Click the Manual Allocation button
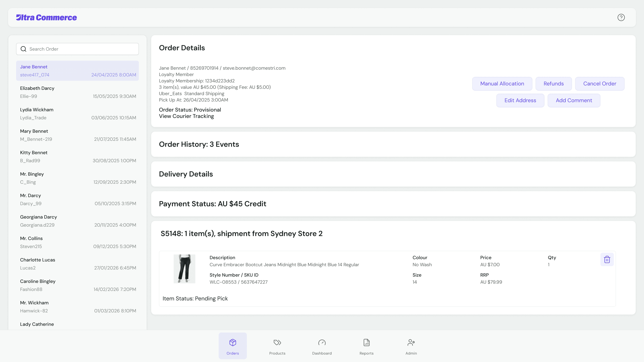Viewport: 644px width, 362px height. click(x=502, y=84)
